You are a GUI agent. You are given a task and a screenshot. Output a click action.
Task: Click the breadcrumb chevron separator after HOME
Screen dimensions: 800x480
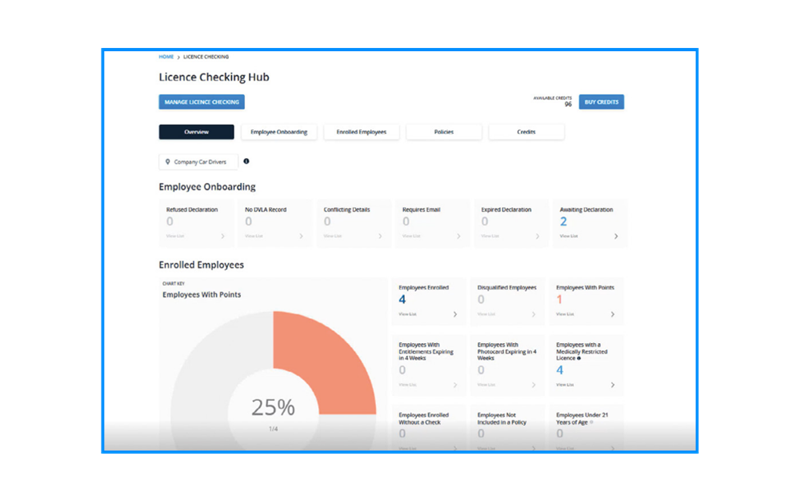point(179,57)
